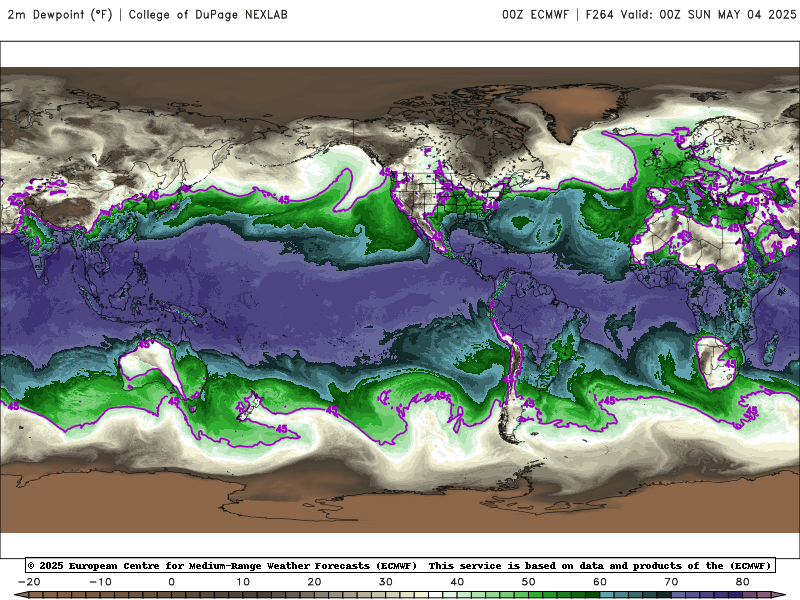The width and height of the screenshot is (800, 600).
Task: Click the "F264 Valid: 00Z SUN MAY 04 2025" text
Action: [691, 15]
